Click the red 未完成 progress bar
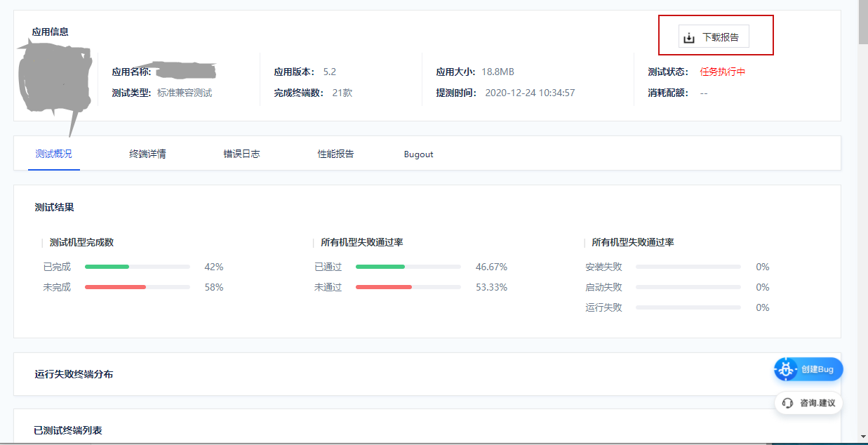 138,287
